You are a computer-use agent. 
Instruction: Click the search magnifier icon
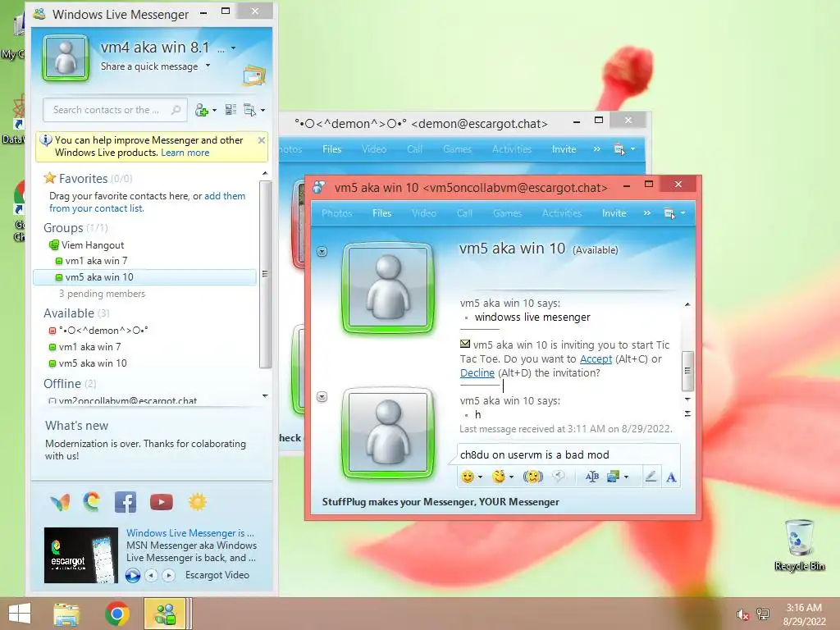click(176, 110)
